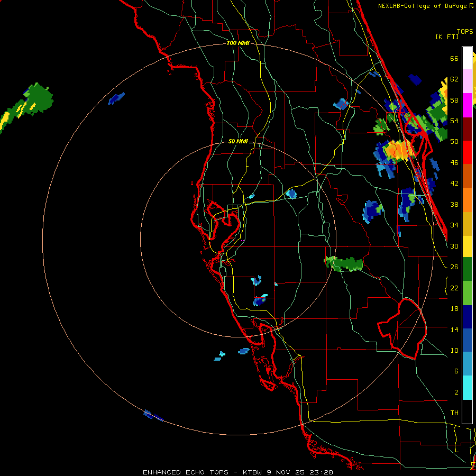Click the legend value 10
This screenshot has height=476, width=476.
454,350
